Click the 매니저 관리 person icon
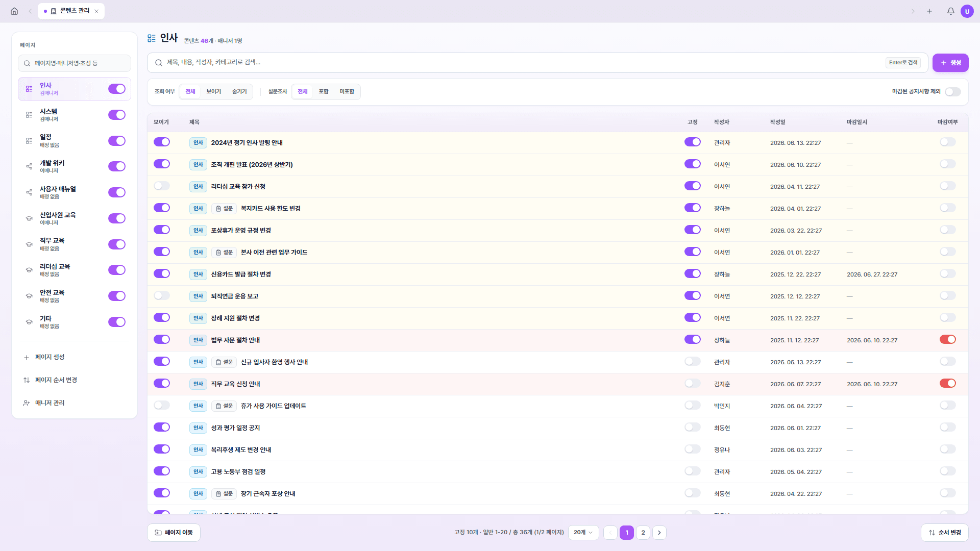 (27, 403)
